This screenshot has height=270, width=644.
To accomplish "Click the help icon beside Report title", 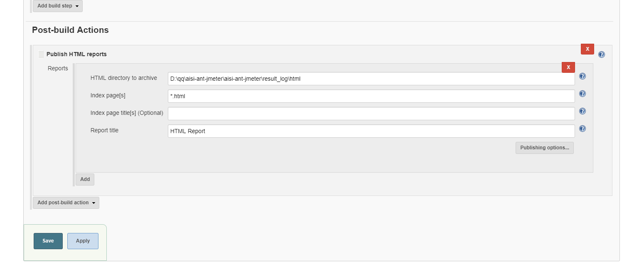I will (x=582, y=129).
